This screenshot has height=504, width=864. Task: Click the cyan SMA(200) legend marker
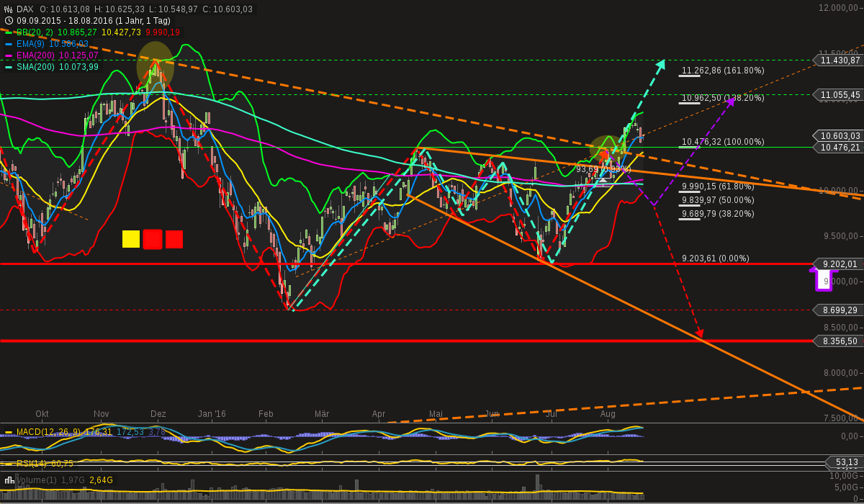tap(9, 67)
